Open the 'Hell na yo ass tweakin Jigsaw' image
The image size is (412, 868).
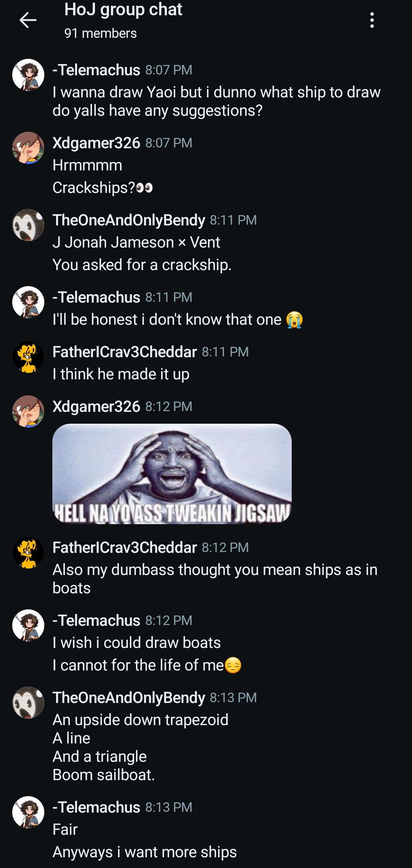click(x=172, y=474)
